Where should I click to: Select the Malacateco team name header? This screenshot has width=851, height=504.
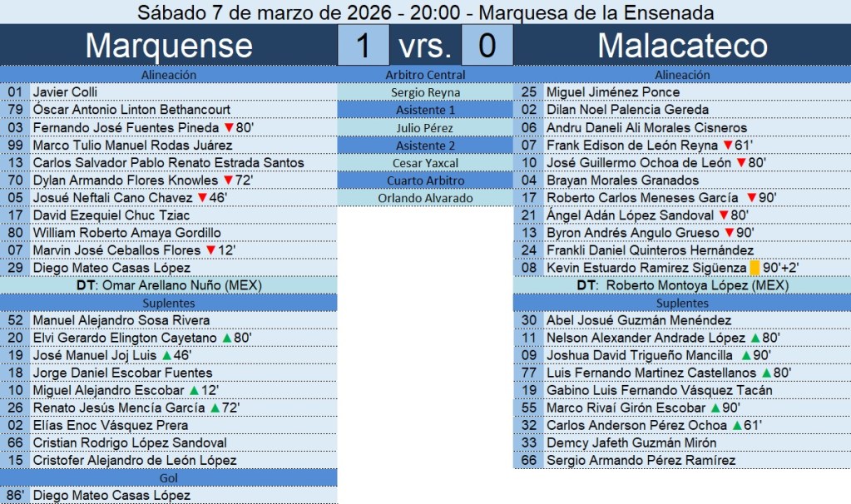682,46
